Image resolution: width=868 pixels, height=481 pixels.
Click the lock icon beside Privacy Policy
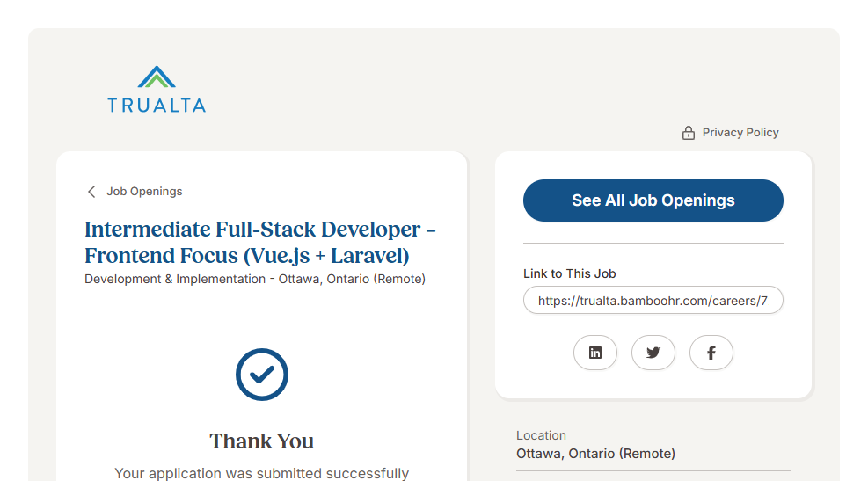point(689,133)
